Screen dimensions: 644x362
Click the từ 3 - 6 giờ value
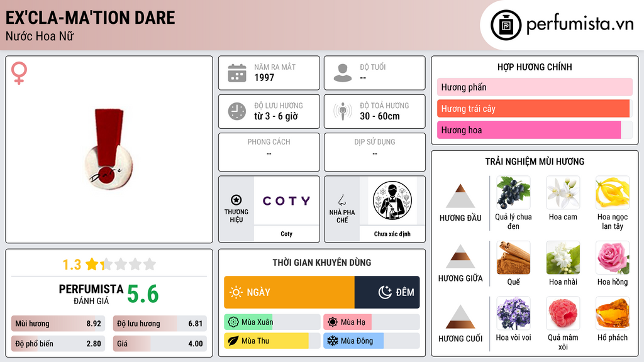(x=275, y=116)
